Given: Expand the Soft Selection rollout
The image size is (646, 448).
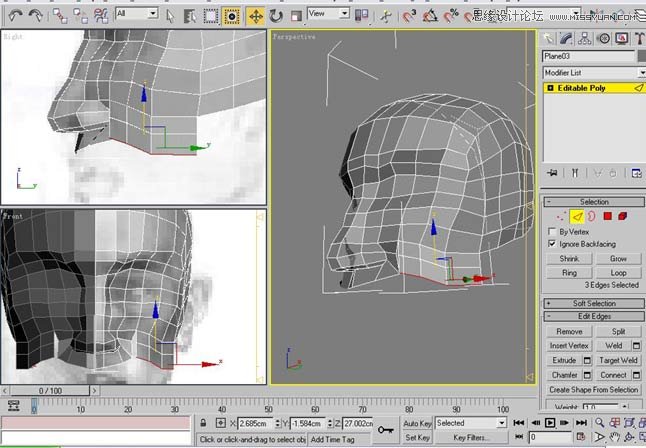Looking at the screenshot, I should pos(594,303).
